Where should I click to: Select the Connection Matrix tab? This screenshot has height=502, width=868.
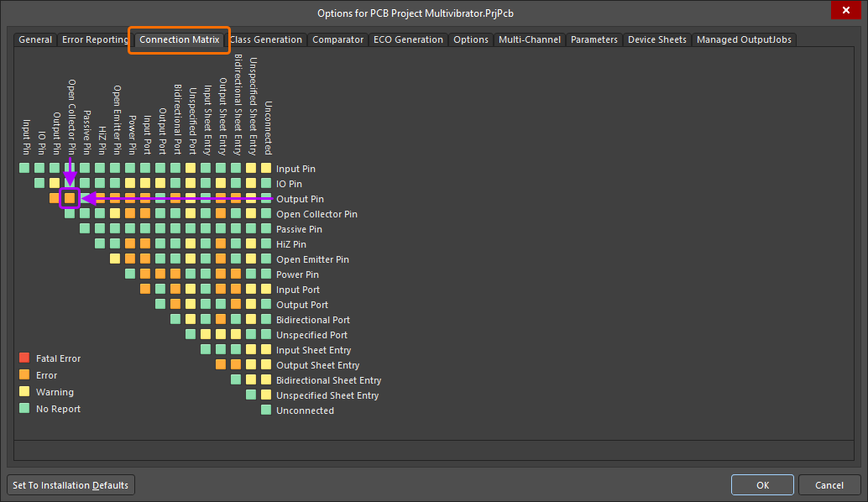coord(180,39)
